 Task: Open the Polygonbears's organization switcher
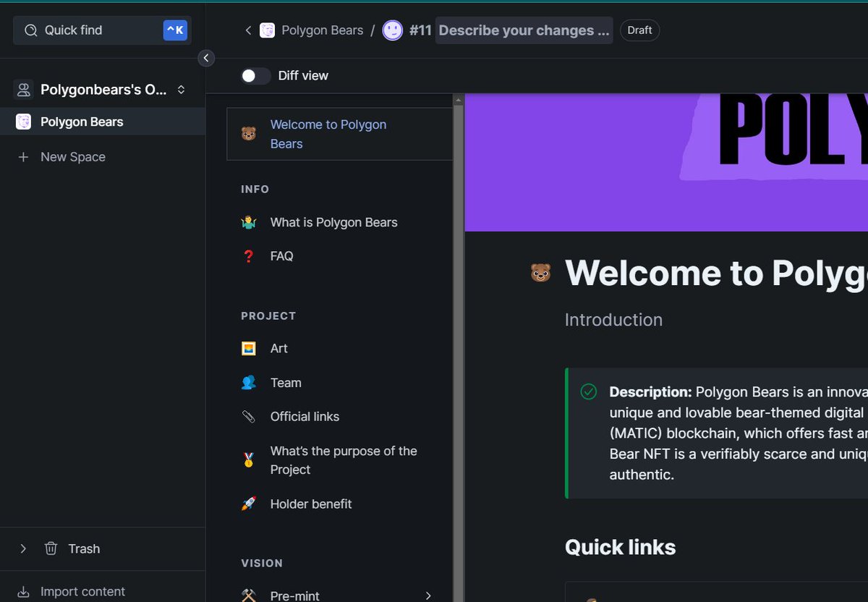102,90
